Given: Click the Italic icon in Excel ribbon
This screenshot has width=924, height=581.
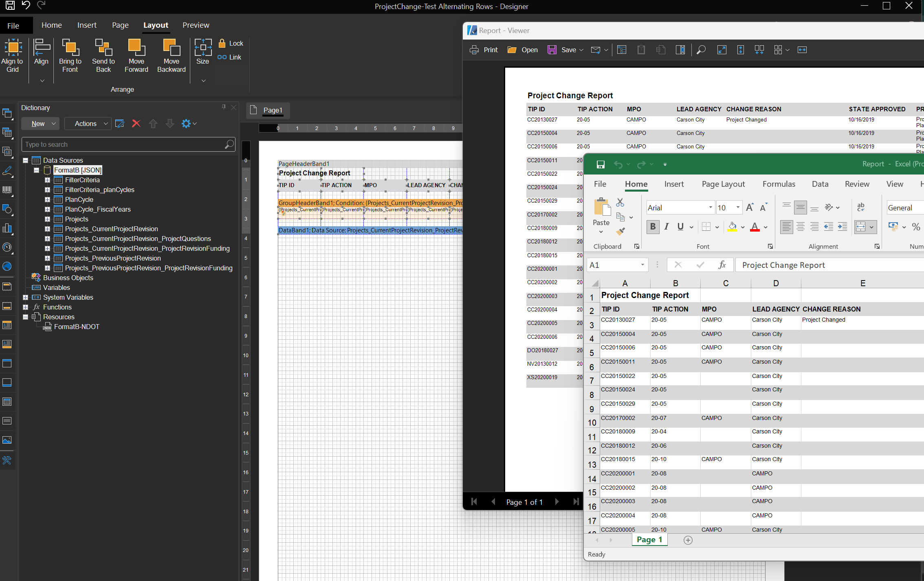Looking at the screenshot, I should pos(667,228).
